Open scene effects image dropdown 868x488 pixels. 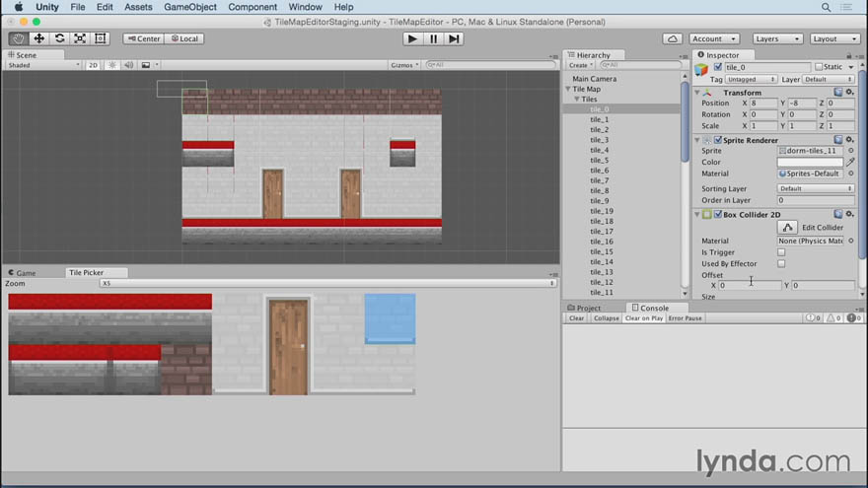(x=149, y=65)
